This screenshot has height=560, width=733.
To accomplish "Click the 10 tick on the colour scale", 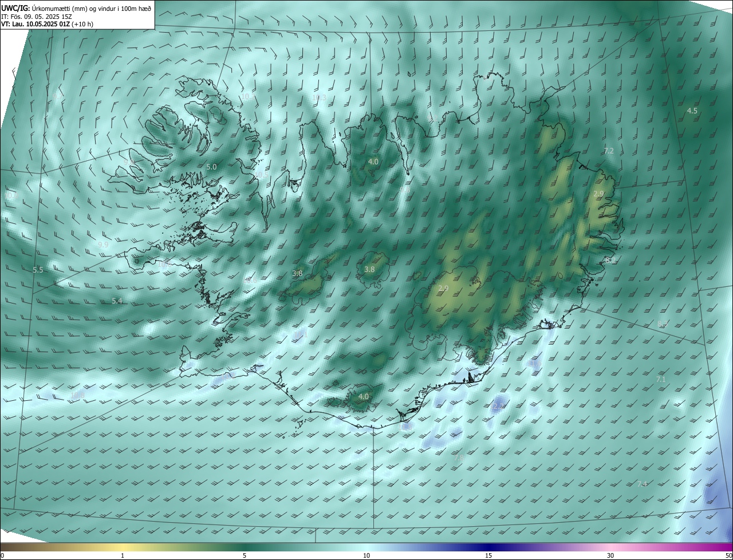I will coord(366,555).
